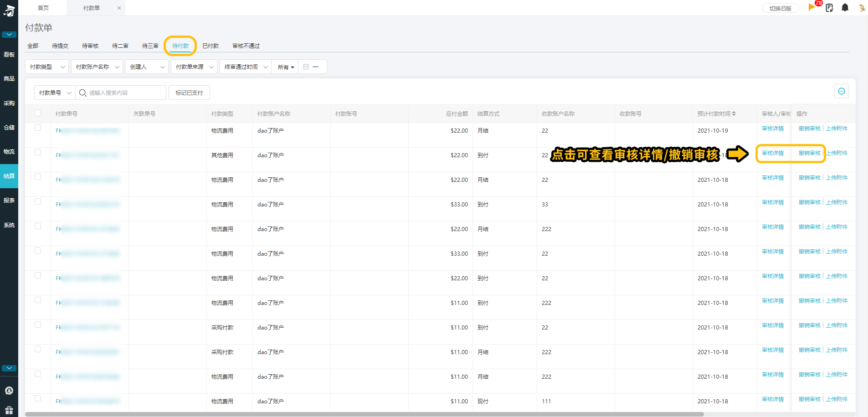Image resolution: width=868 pixels, height=417 pixels.
Task: Sort by the 预计付款时间 column arrows
Action: pos(734,113)
